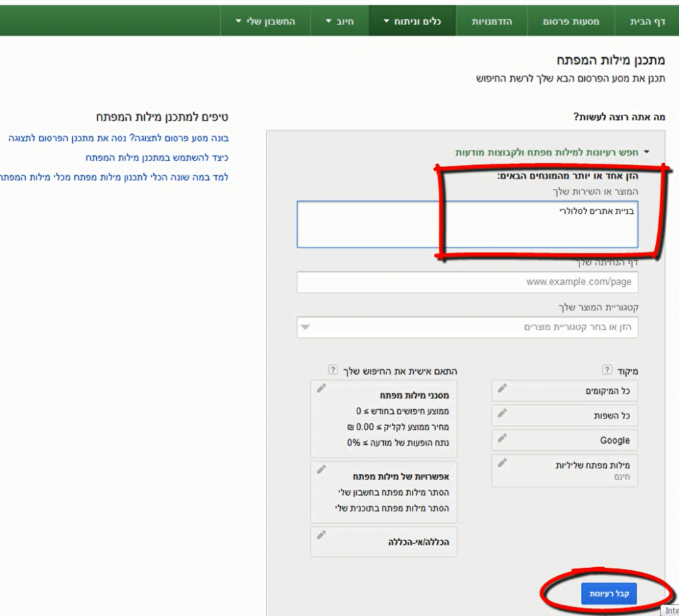
Task: Edit the כל השפות language pencil icon
Action: click(x=503, y=413)
